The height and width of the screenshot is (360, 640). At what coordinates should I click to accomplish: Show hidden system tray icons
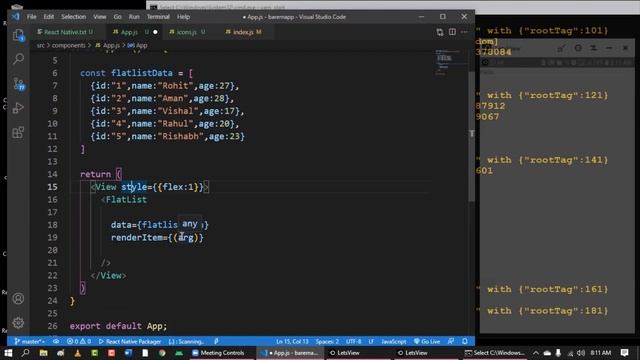536,353
